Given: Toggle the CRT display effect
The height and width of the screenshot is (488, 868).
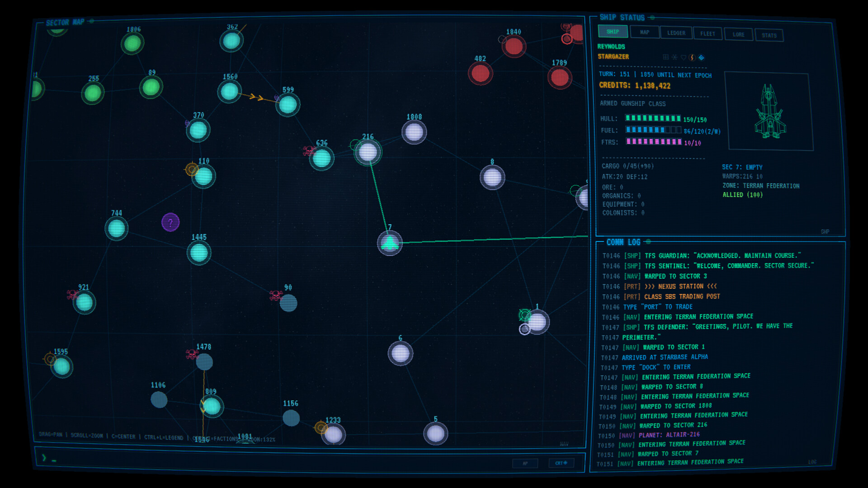Looking at the screenshot, I should 561,463.
